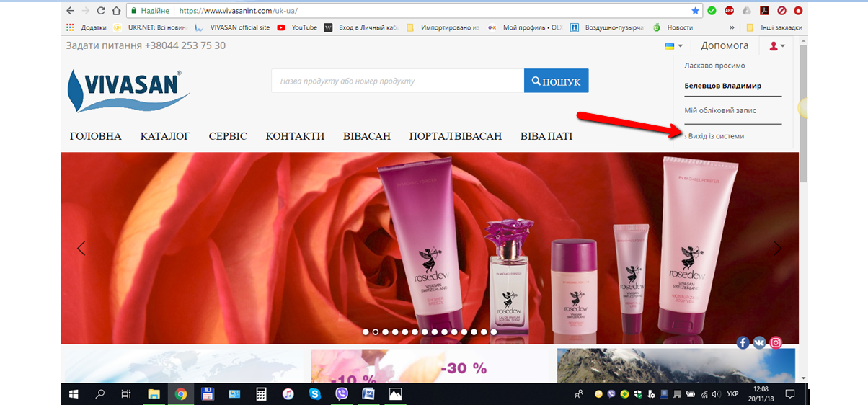Screen dimensions: 868x405
Task: Open Task View on taskbar
Action: point(125,393)
